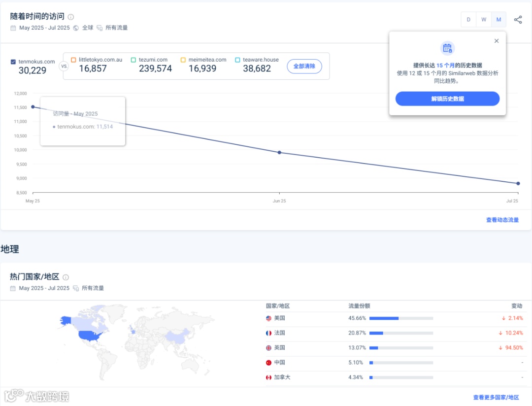Click calendar icon in the geography section
Image resolution: width=532 pixels, height=406 pixels.
tap(13, 288)
